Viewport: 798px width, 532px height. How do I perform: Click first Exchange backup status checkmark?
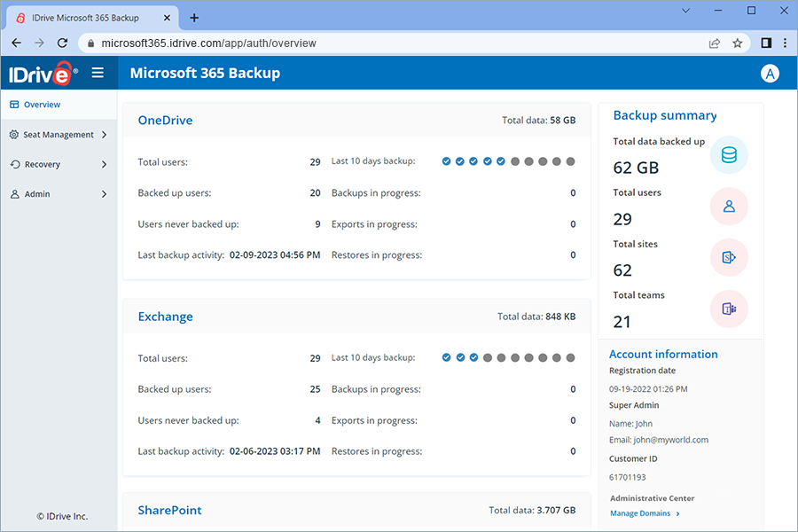click(x=446, y=357)
